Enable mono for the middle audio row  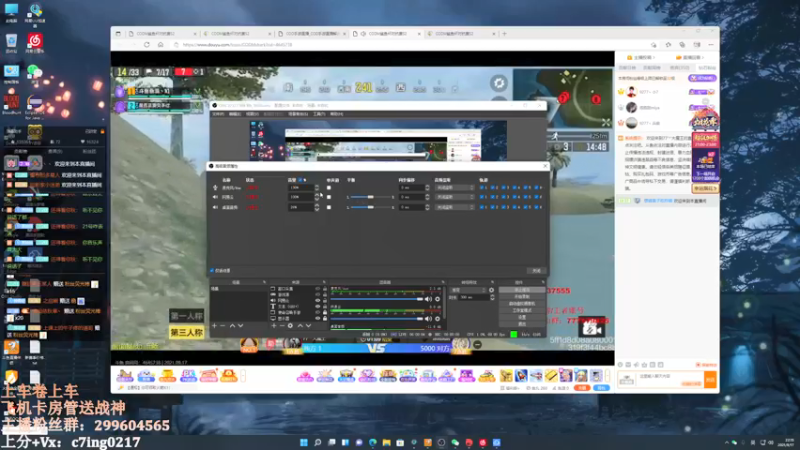point(329,197)
